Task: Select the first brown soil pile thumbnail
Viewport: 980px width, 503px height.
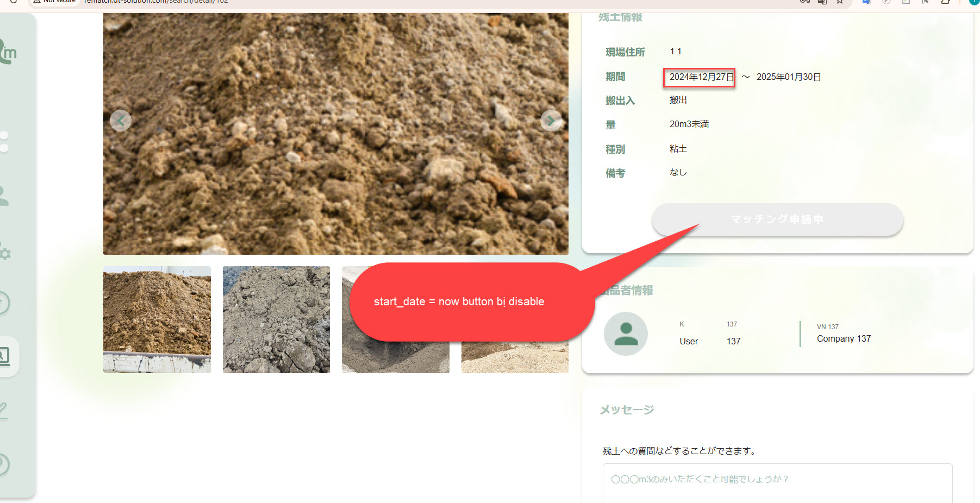Action: click(x=157, y=319)
